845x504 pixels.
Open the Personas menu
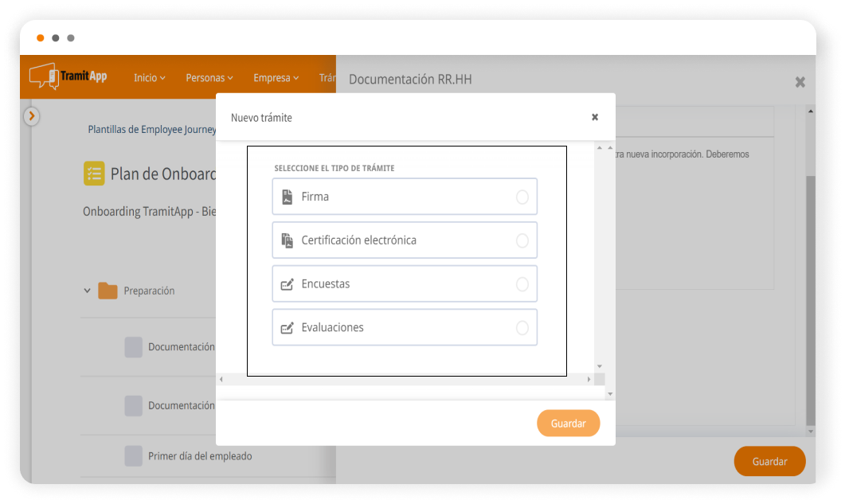tap(209, 78)
